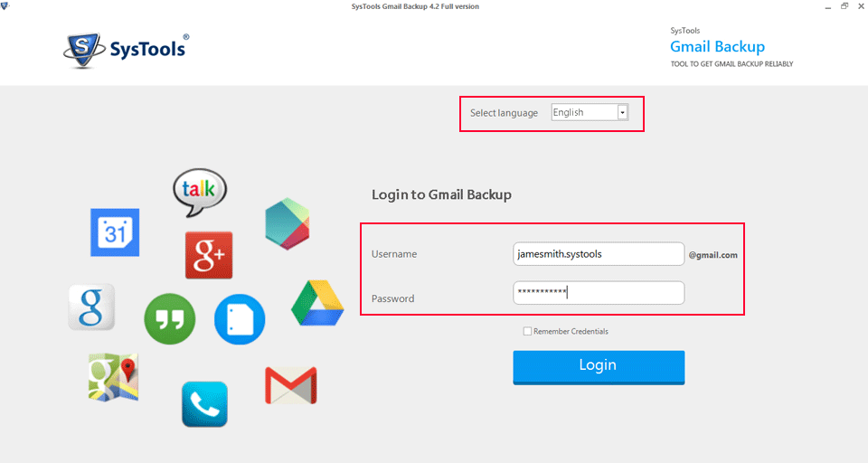868x463 pixels.
Task: Click the Google Talk icon
Action: (199, 193)
